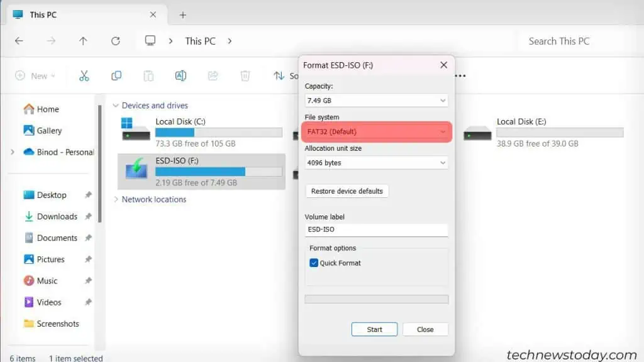Unpin Documents using its pin icon
The image size is (644, 362).
[88, 238]
